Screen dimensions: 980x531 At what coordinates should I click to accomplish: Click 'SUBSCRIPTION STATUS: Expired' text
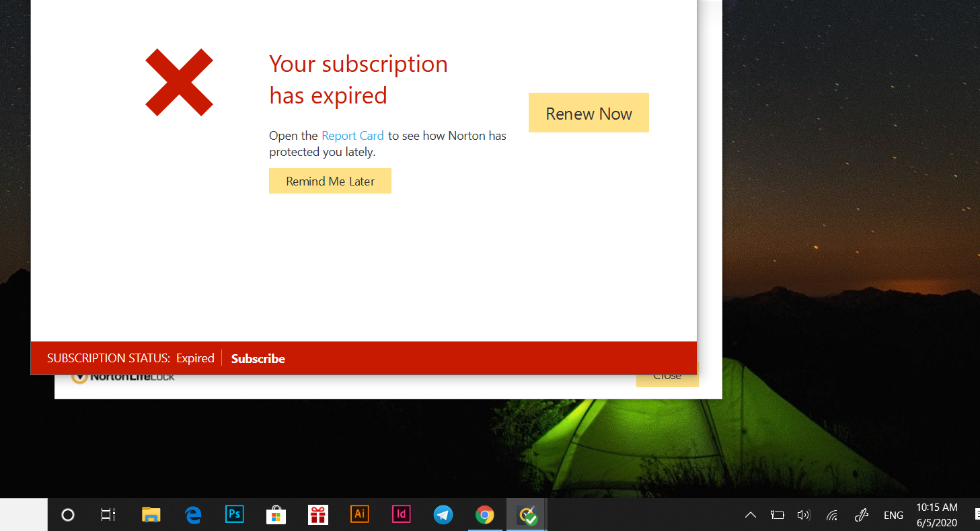tap(130, 358)
